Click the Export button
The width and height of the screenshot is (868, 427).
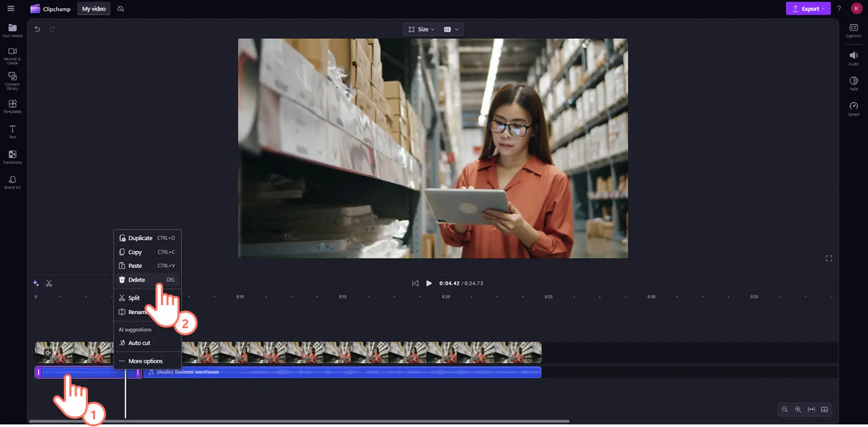pos(808,9)
